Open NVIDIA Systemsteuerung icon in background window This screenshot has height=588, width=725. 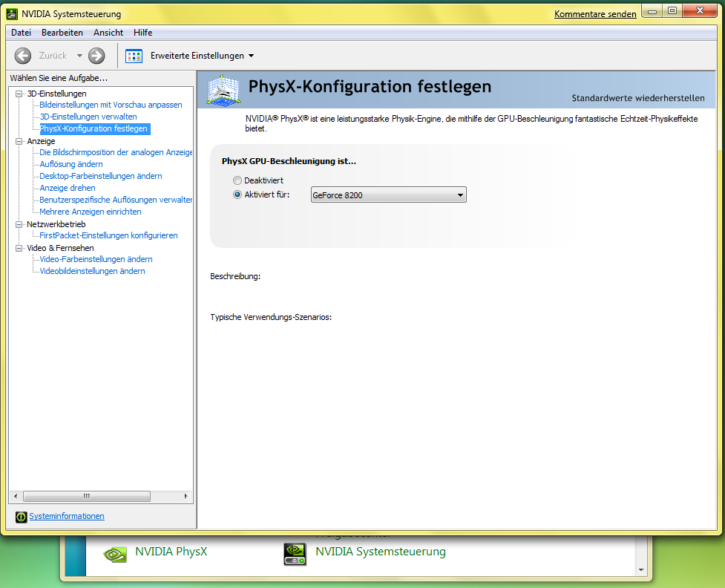[x=295, y=554]
